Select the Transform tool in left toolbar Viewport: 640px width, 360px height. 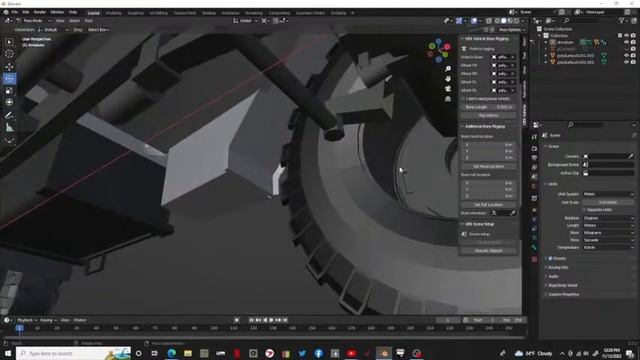(9, 102)
